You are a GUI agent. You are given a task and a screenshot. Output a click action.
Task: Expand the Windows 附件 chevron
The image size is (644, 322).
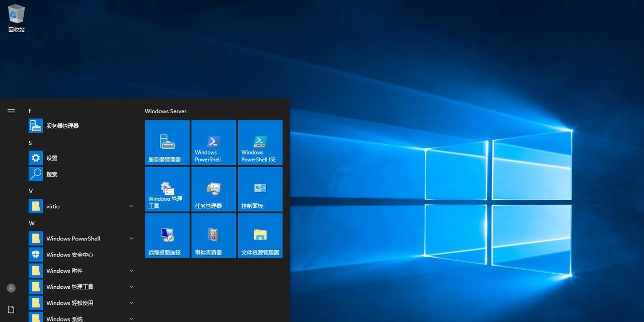131,271
